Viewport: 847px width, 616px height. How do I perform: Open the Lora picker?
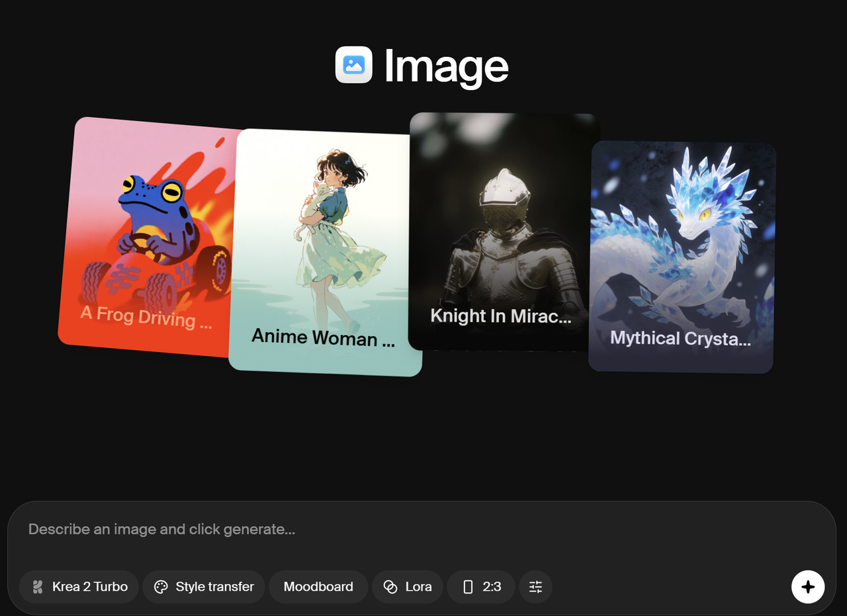click(x=408, y=587)
